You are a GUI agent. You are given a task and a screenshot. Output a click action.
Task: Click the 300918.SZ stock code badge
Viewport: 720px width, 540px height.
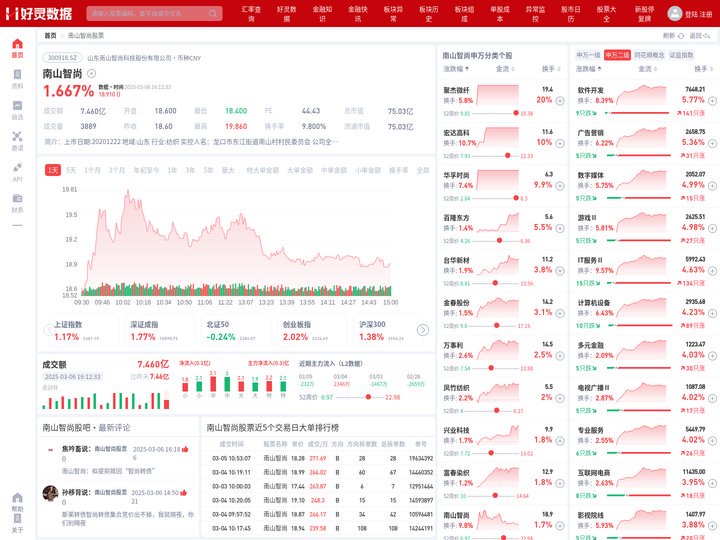(x=62, y=58)
